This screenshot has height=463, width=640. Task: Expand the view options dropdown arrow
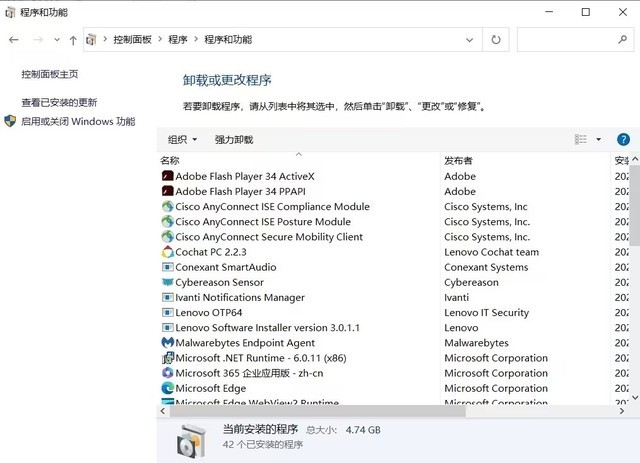598,140
